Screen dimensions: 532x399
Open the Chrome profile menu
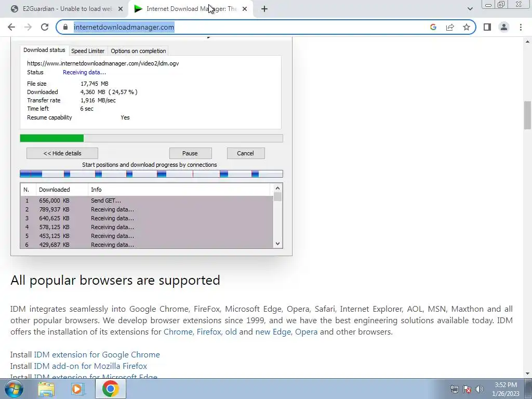tap(504, 27)
